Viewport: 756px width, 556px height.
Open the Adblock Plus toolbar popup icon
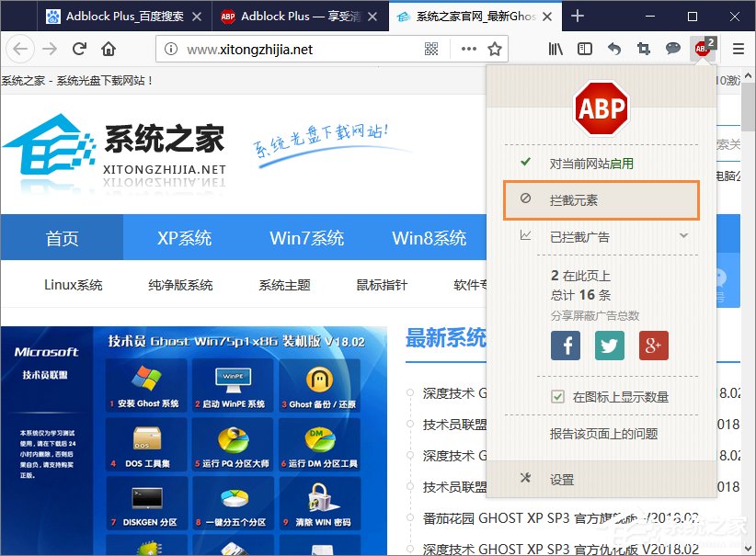702,48
